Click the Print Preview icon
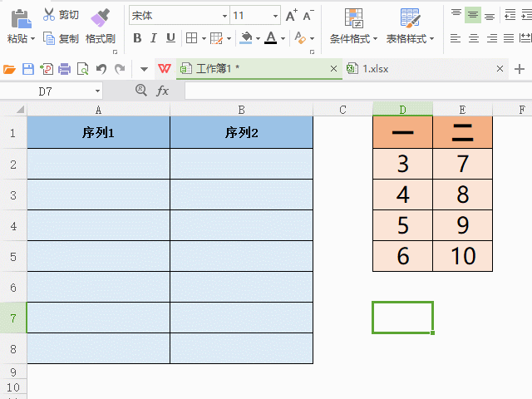Viewport: 532px width, 399px height. [83, 69]
